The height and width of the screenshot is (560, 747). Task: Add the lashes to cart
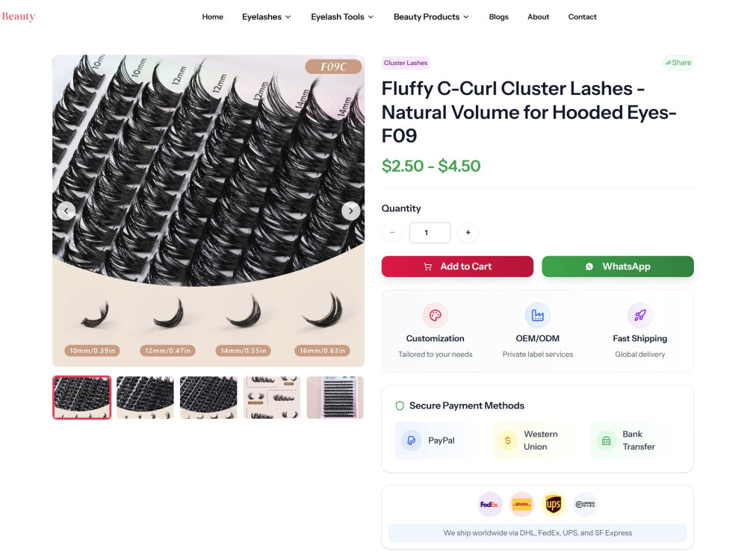click(457, 267)
